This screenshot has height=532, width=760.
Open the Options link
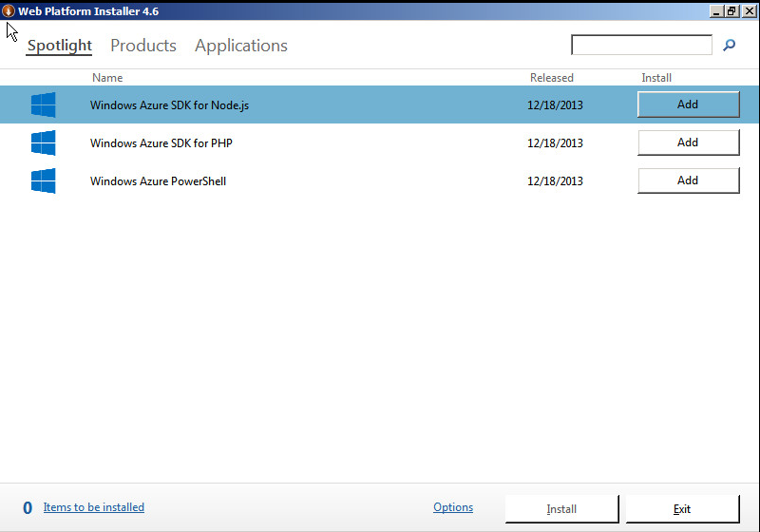point(453,507)
